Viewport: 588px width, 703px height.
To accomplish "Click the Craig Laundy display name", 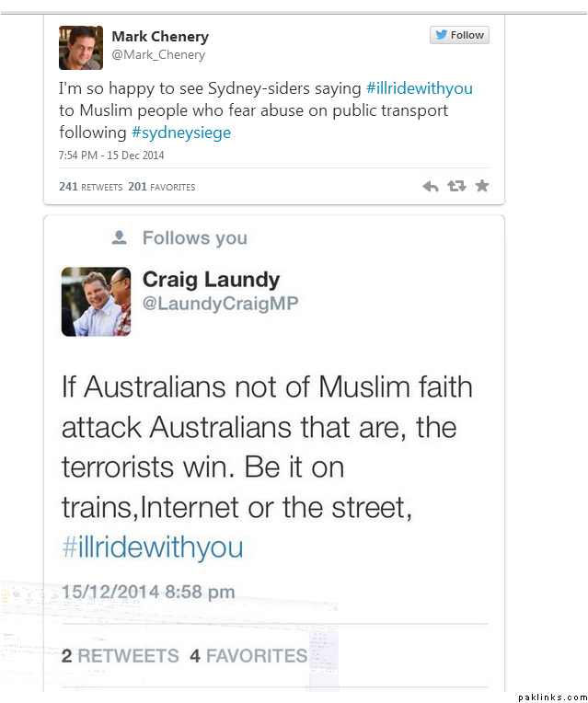I will tap(212, 280).
